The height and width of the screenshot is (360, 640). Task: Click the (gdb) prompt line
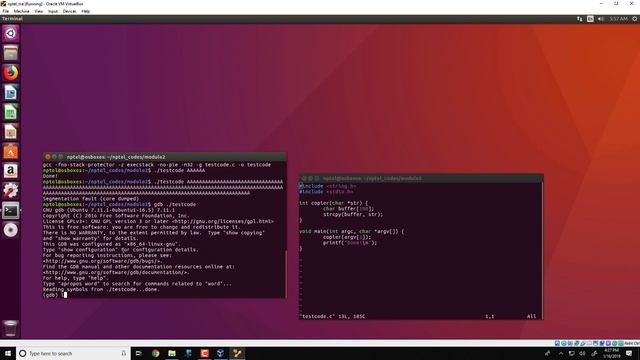(55, 295)
